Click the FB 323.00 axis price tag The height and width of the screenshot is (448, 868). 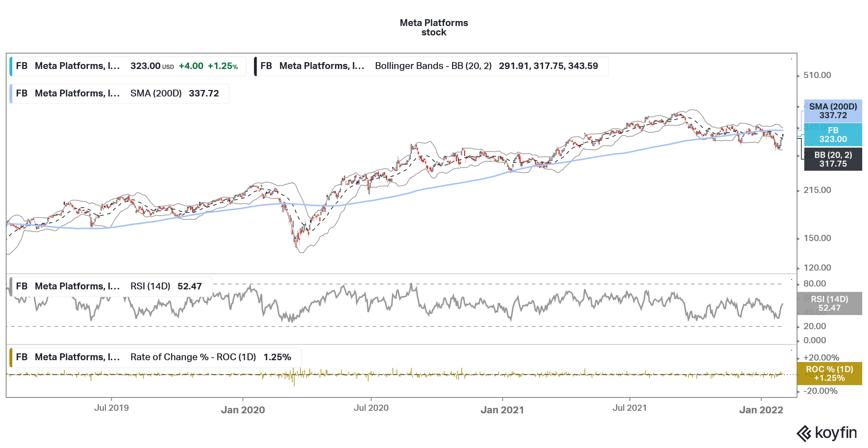point(833,135)
